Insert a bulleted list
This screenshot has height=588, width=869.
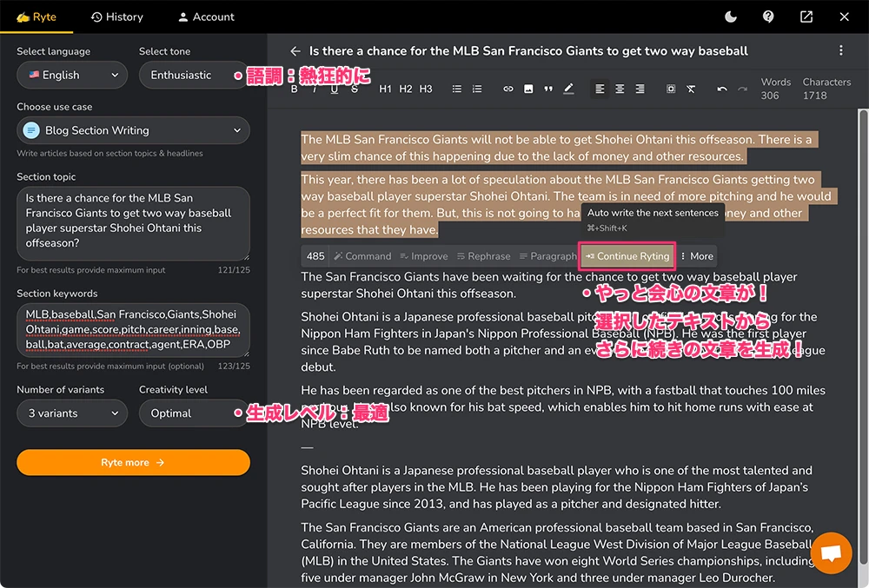click(457, 89)
